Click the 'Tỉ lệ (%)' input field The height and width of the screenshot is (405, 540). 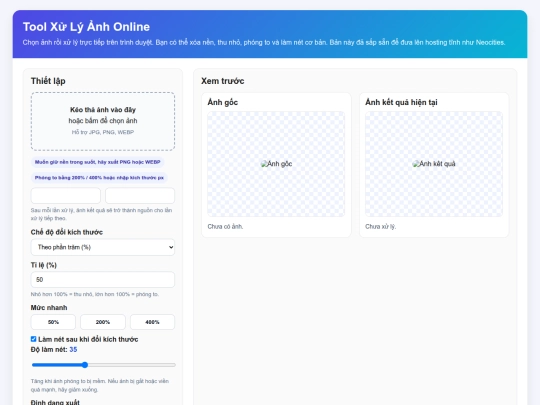(x=103, y=280)
